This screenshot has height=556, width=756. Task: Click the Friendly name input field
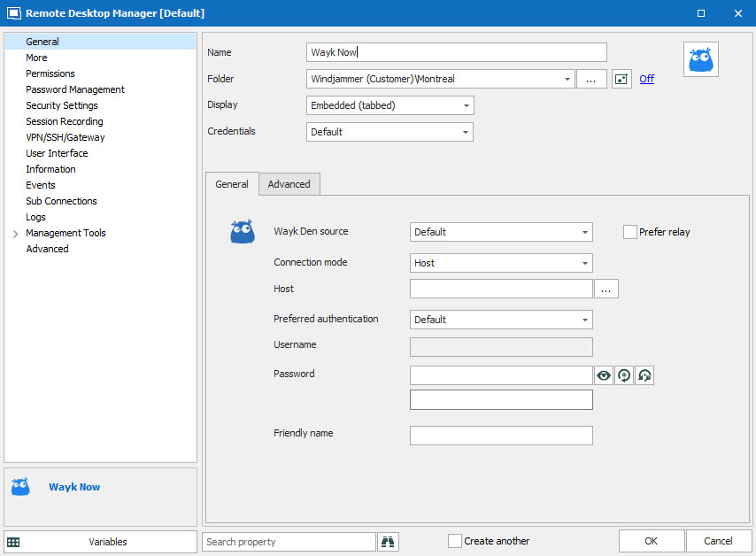click(501, 436)
